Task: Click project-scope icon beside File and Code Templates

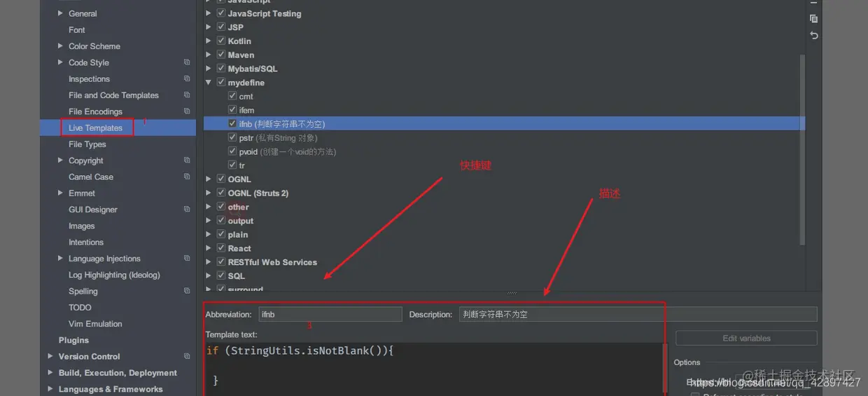Action: click(187, 95)
